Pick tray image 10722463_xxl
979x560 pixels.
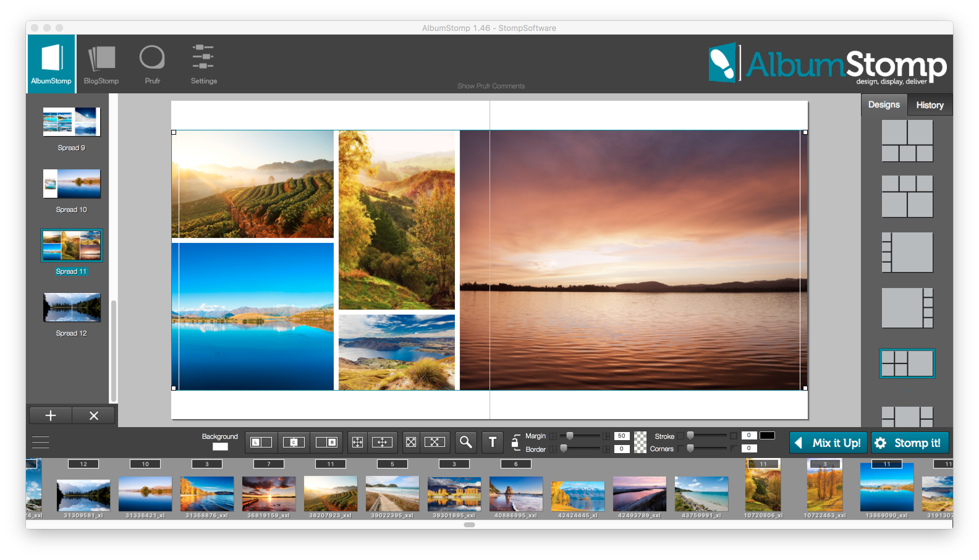(824, 485)
